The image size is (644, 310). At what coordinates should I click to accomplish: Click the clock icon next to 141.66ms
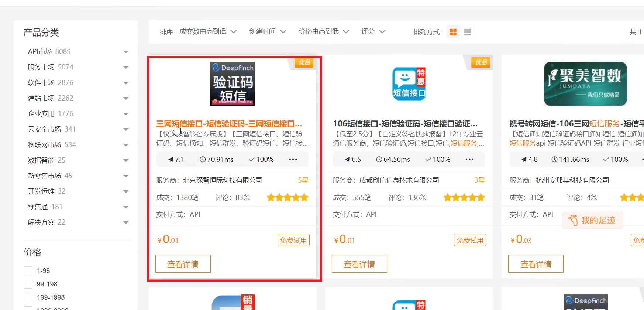click(554, 159)
